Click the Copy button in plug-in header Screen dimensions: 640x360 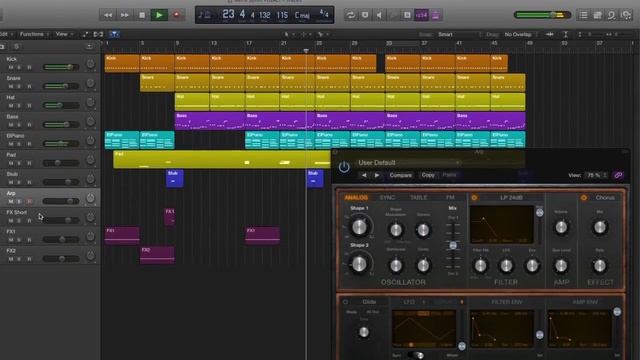428,175
